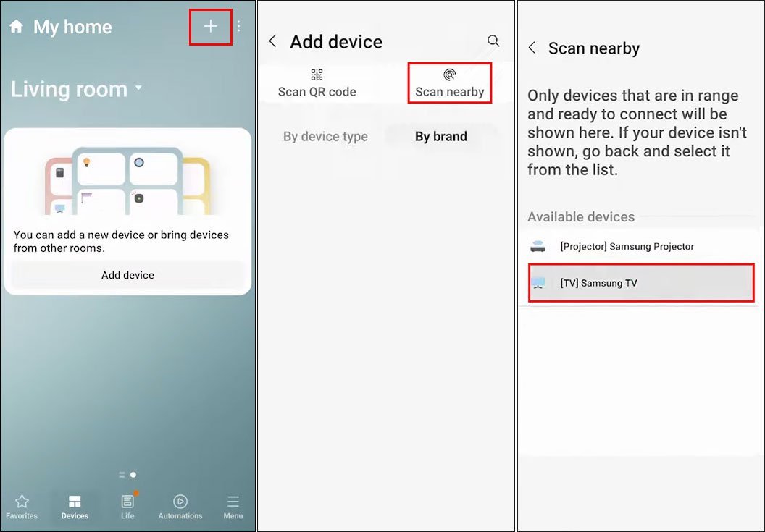The width and height of the screenshot is (765, 532).
Task: Open the Life tab
Action: tap(128, 507)
